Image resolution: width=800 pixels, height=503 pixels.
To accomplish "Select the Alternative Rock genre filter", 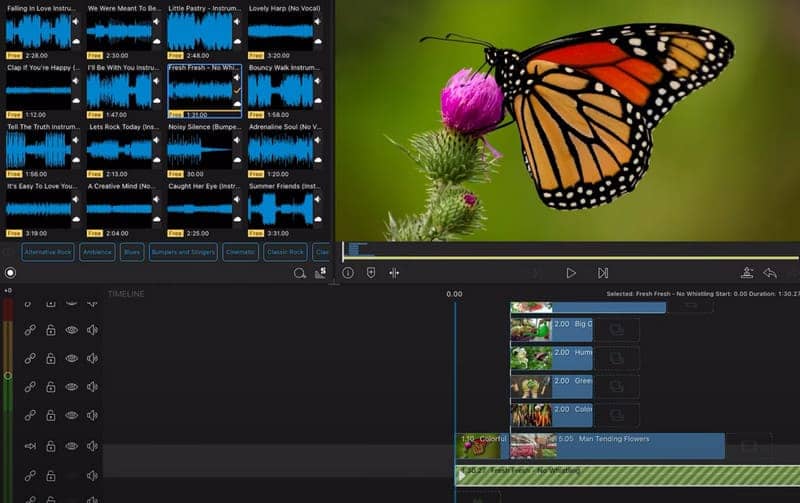I will pyautogui.click(x=48, y=252).
